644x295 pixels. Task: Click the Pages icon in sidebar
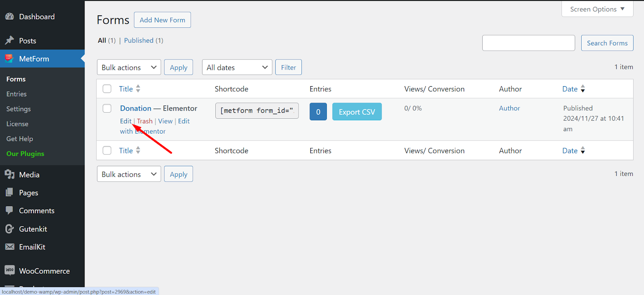tap(10, 192)
